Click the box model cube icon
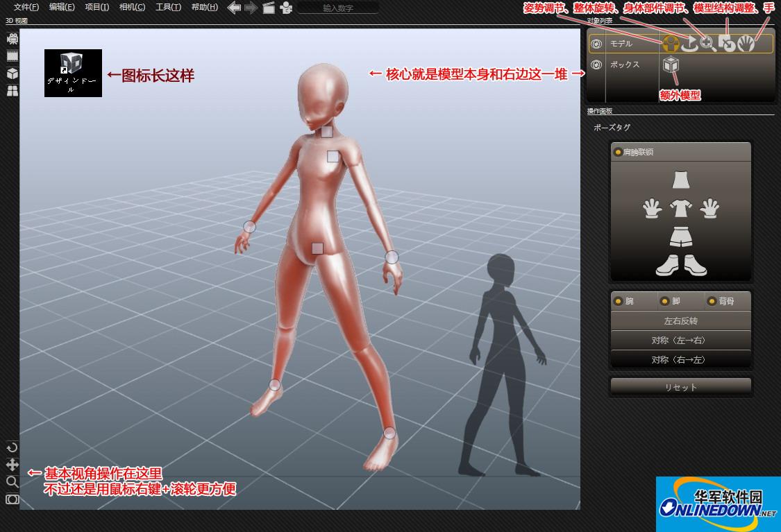 [671, 65]
